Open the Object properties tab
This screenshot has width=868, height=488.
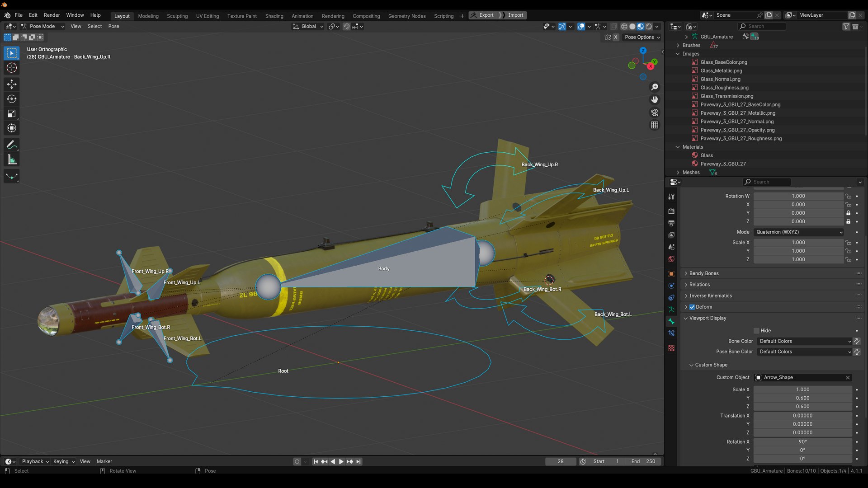[671, 274]
